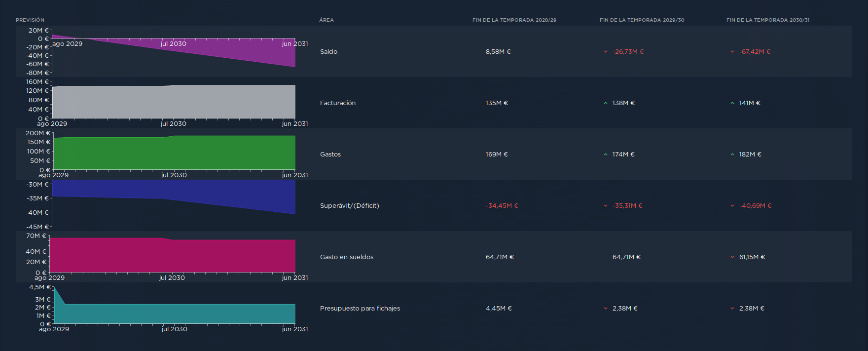Click the green up arrow beside 138M €

click(x=606, y=103)
